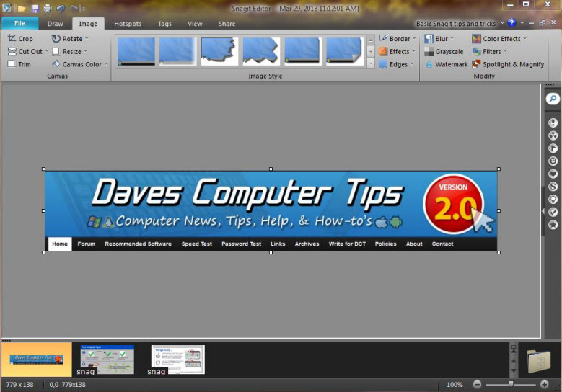Adjust the zoom slider handle
562x392 pixels.
tap(511, 384)
